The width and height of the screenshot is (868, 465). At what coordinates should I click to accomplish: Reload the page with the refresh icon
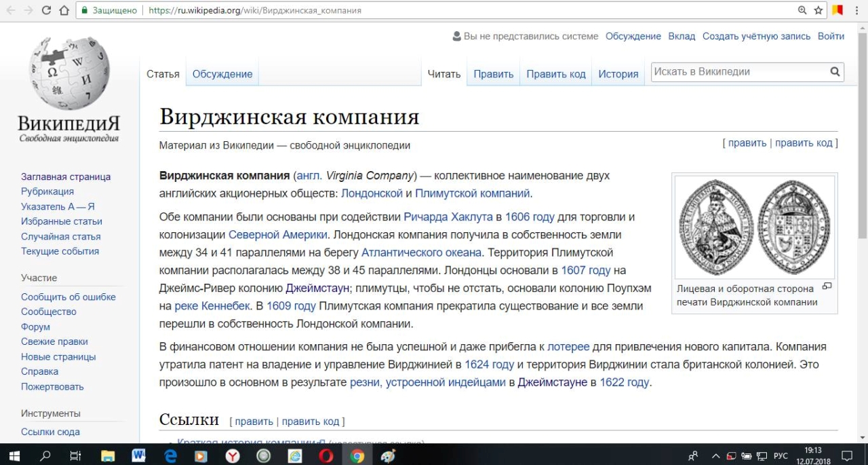click(46, 10)
